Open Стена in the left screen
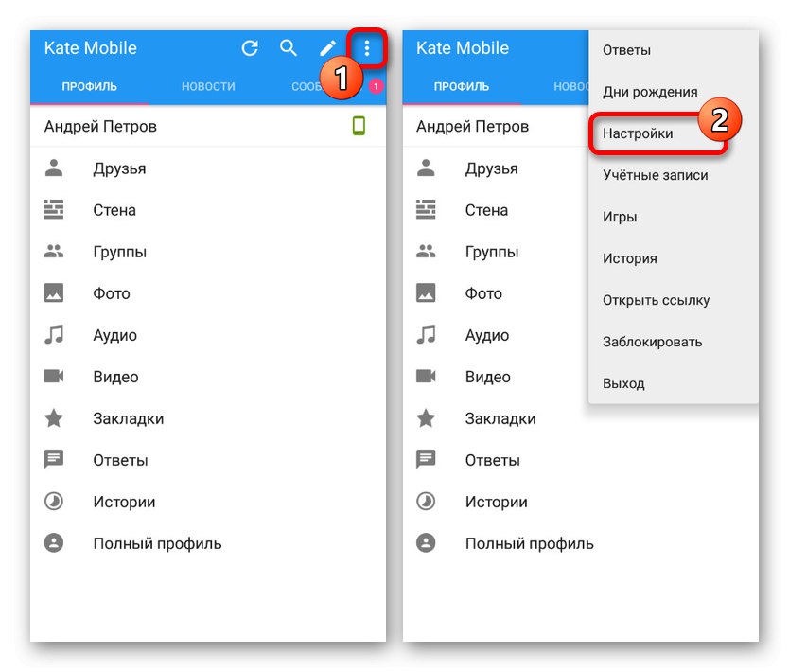The image size is (789, 672). coord(208,210)
